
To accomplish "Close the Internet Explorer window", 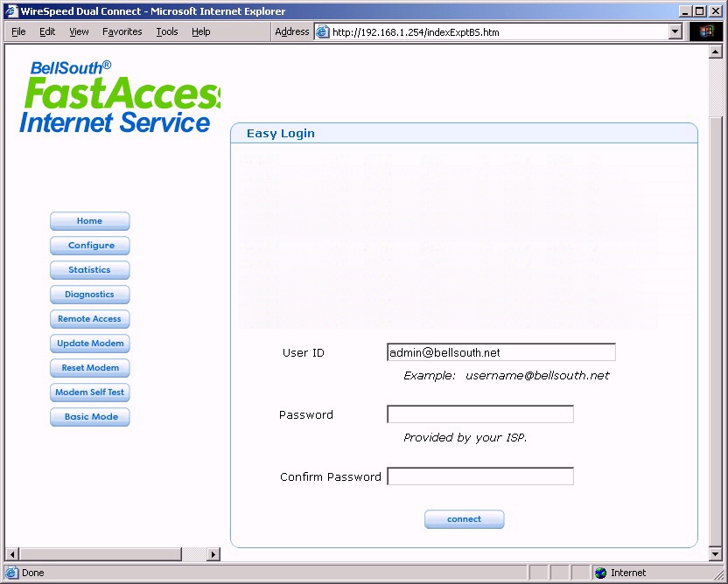I will coord(716,11).
